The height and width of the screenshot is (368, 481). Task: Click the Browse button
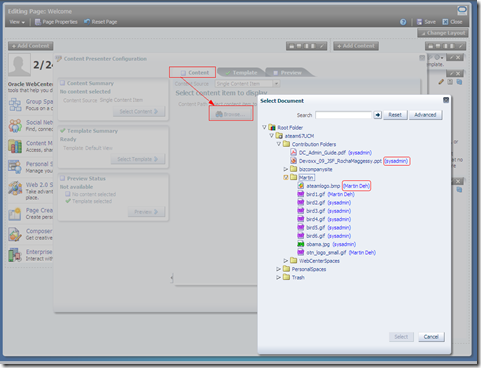231,114
